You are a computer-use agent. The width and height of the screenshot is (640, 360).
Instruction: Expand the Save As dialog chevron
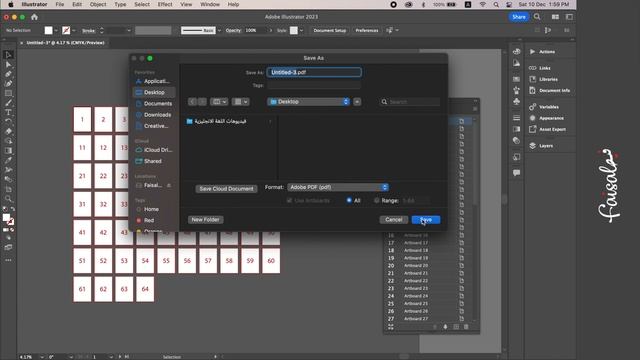(x=357, y=102)
